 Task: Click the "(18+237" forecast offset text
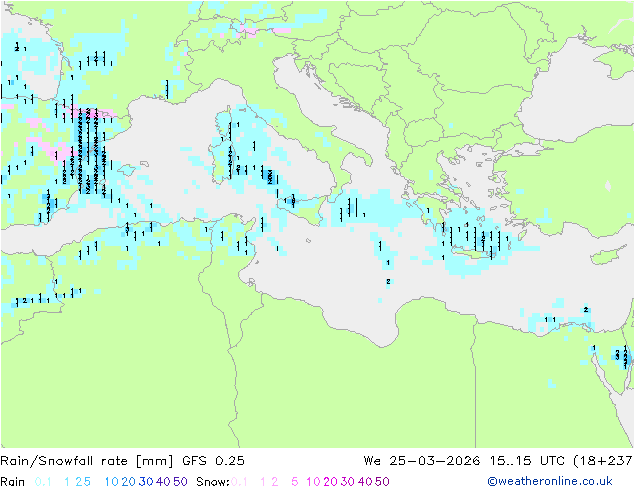(603, 461)
